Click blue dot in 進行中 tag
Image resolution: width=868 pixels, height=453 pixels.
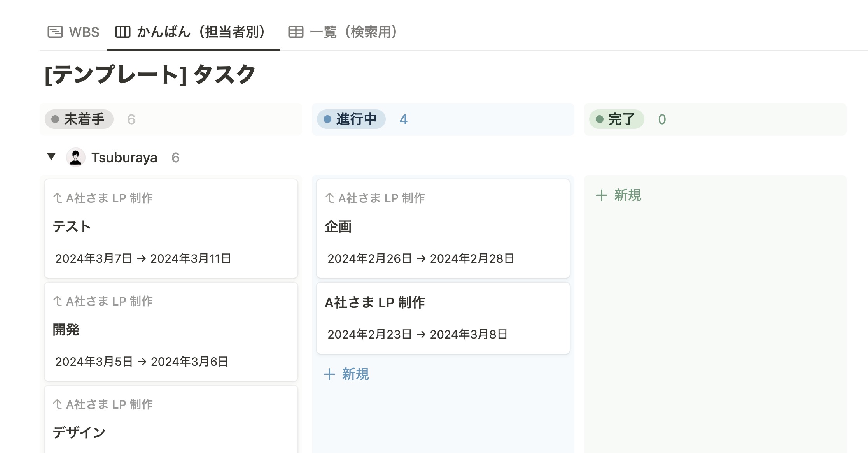tap(327, 119)
